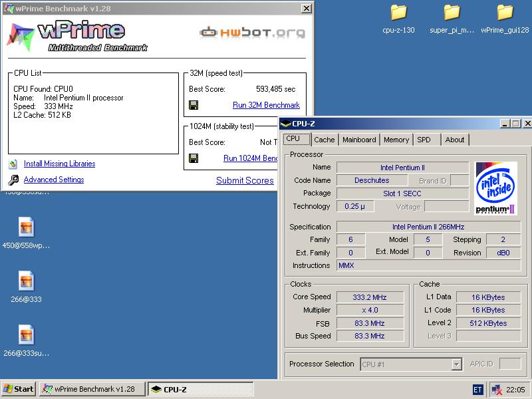Click the taskbar clock showing 22:05
Screen dimensions: 532x399
516,390
